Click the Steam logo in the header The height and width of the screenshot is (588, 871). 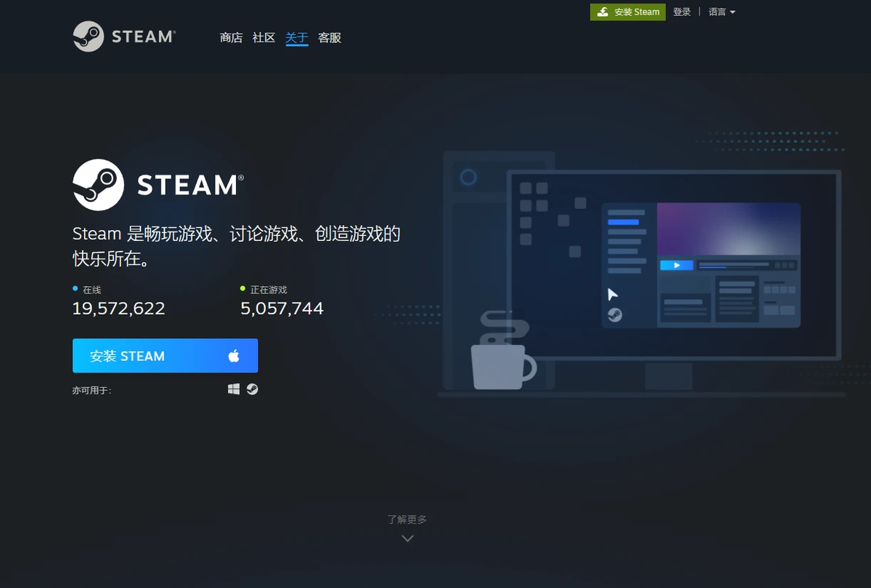tap(124, 37)
